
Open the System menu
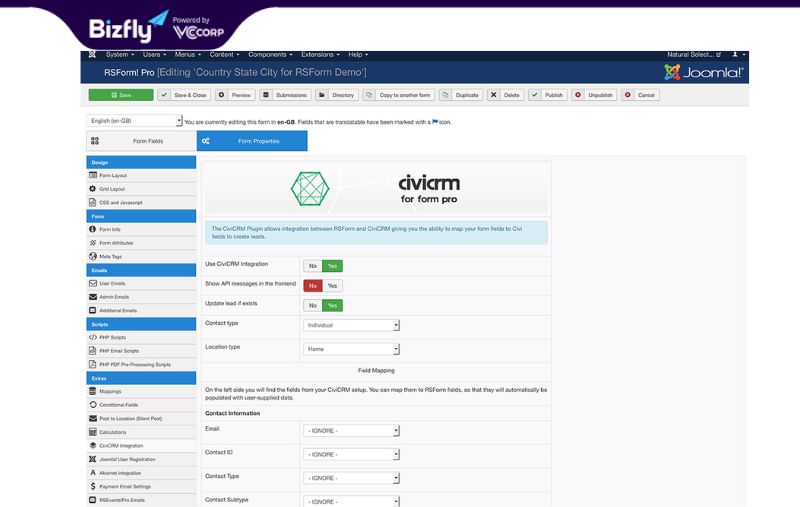click(120, 55)
